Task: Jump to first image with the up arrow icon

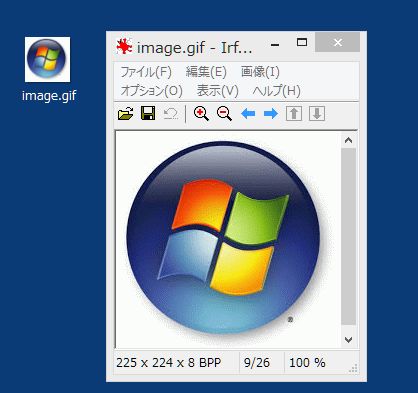Action: tap(294, 114)
